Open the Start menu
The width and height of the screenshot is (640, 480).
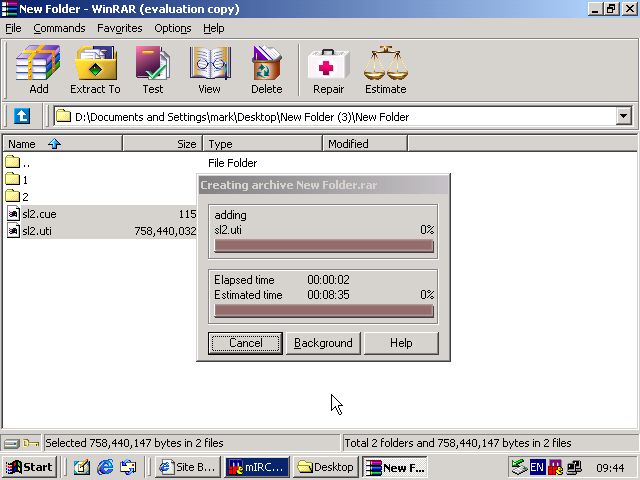(29, 467)
